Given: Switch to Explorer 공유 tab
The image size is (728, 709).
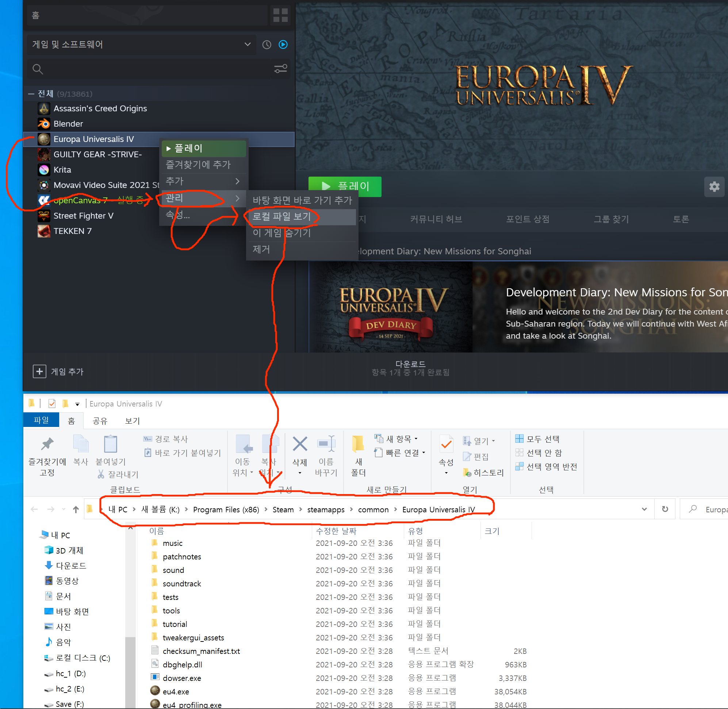Looking at the screenshot, I should [100, 421].
